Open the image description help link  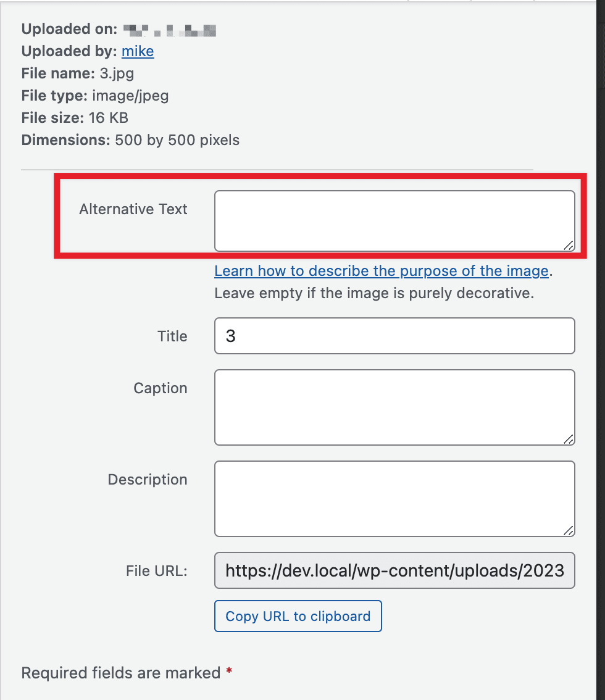click(382, 270)
